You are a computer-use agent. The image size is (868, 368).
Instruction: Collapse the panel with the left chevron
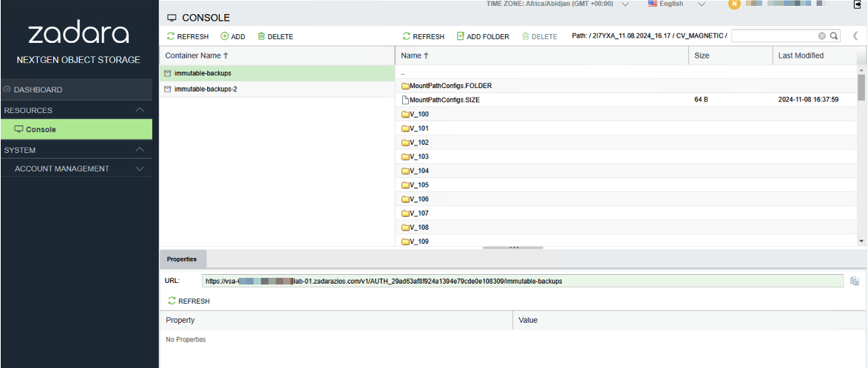pos(855,36)
